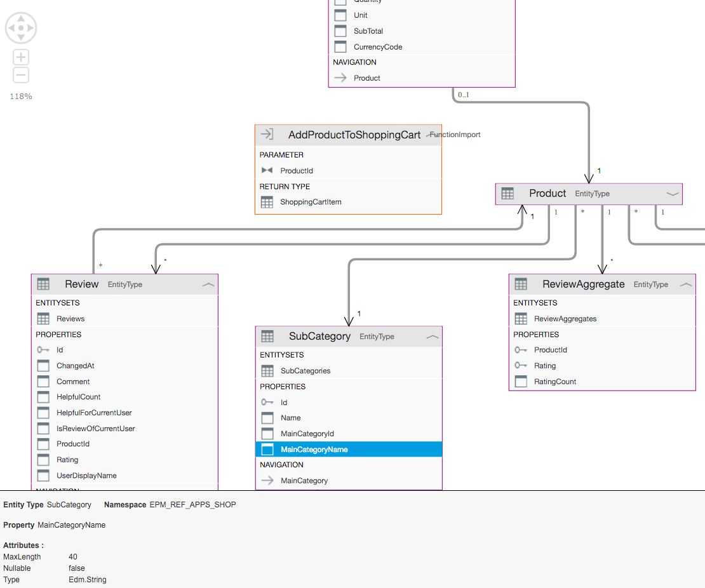Click the CurrencyCode property icon
The width and height of the screenshot is (705, 588).
(340, 47)
